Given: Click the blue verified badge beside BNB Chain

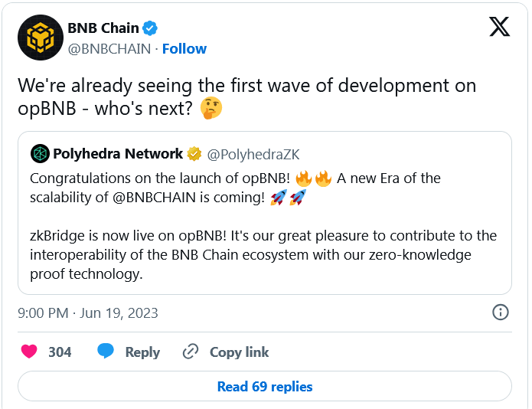Looking at the screenshot, I should [151, 28].
